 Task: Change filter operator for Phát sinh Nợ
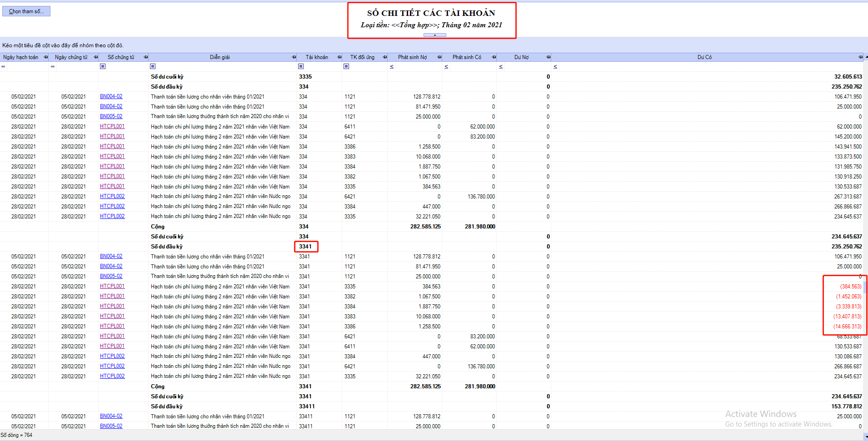point(392,67)
